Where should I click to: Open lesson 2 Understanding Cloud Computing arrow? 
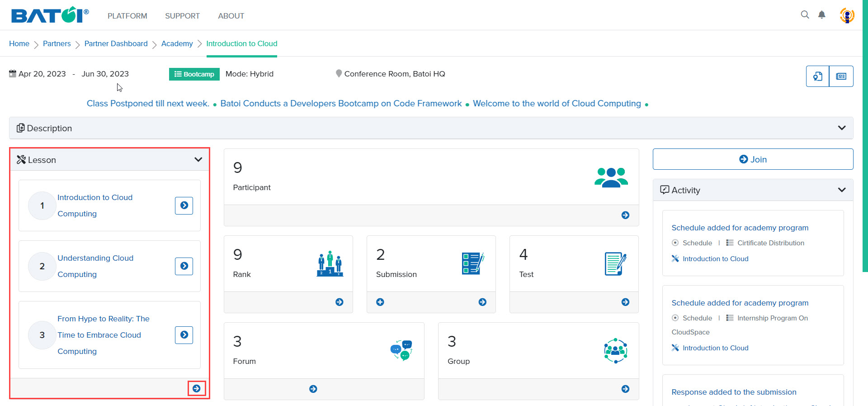184,266
